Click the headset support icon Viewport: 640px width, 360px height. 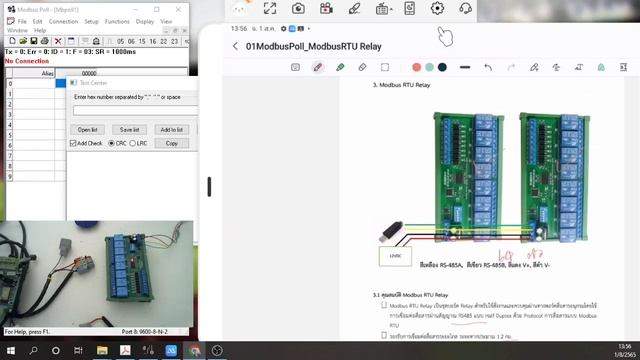point(465,8)
